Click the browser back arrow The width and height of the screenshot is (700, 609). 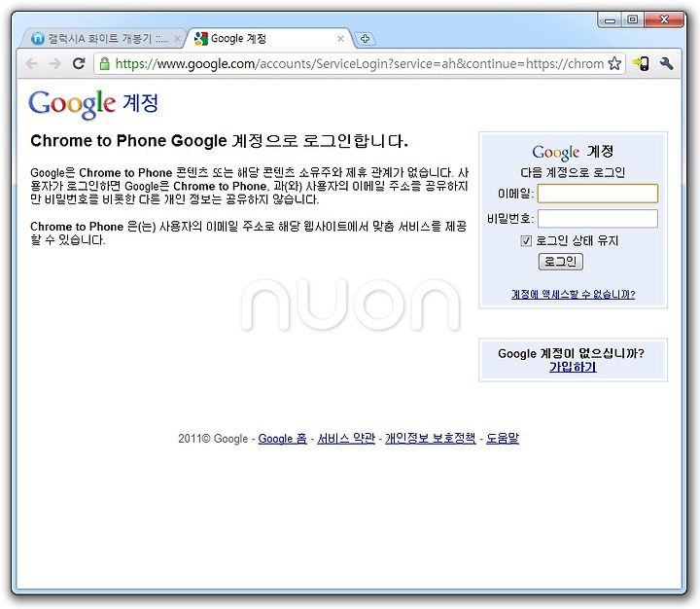click(x=32, y=64)
